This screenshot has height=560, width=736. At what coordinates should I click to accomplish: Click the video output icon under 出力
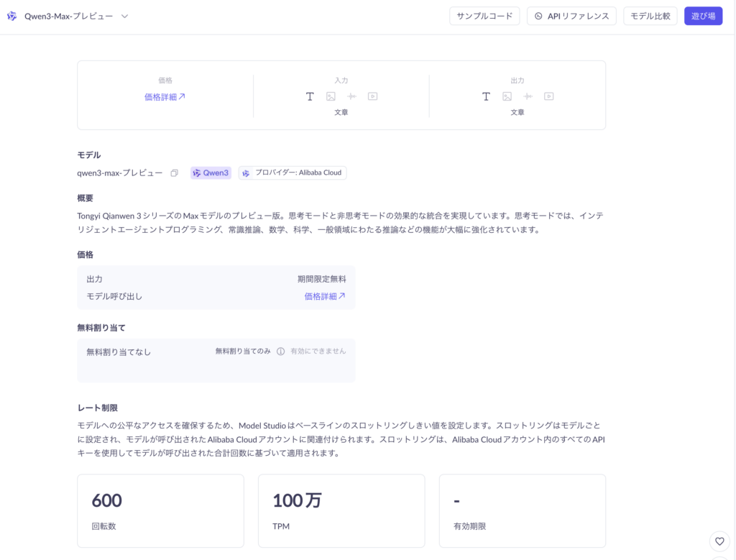click(548, 96)
